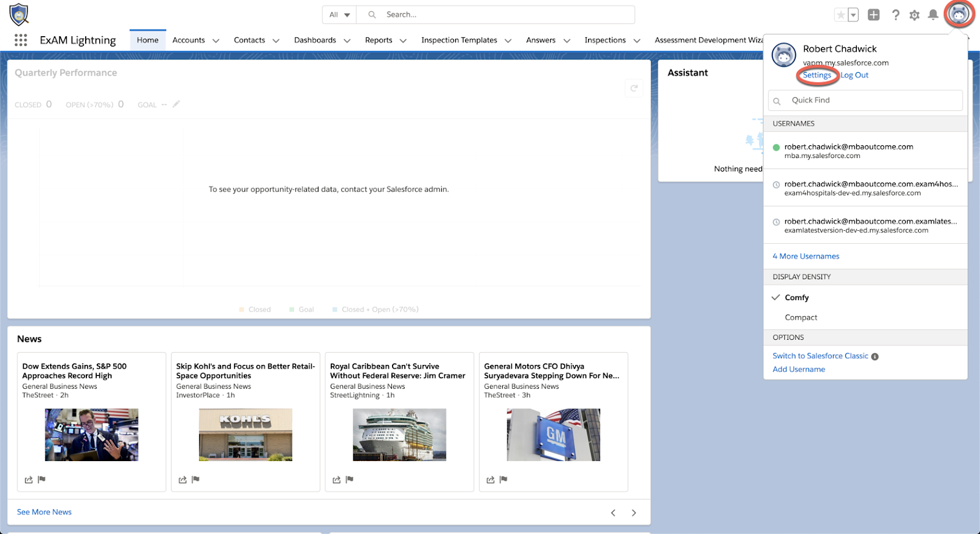Flag the Dow Extends Gains article
980x534 pixels.
pos(42,479)
